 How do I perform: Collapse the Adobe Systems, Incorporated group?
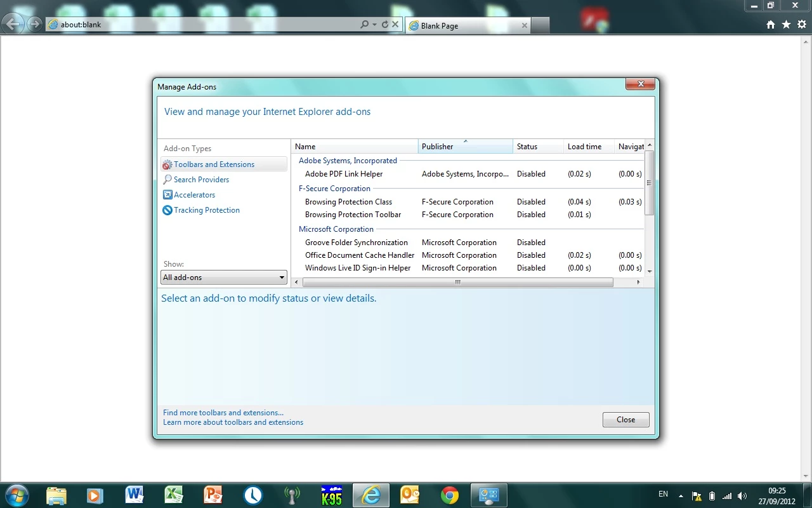click(348, 161)
